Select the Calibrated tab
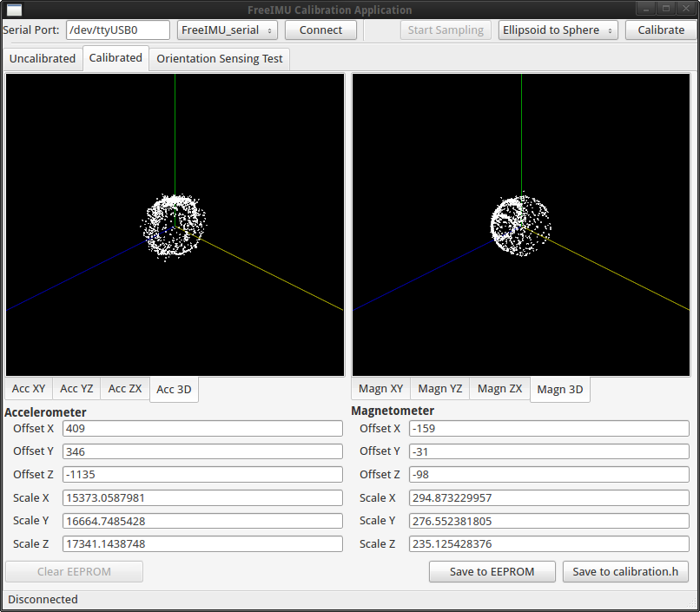 (x=116, y=58)
